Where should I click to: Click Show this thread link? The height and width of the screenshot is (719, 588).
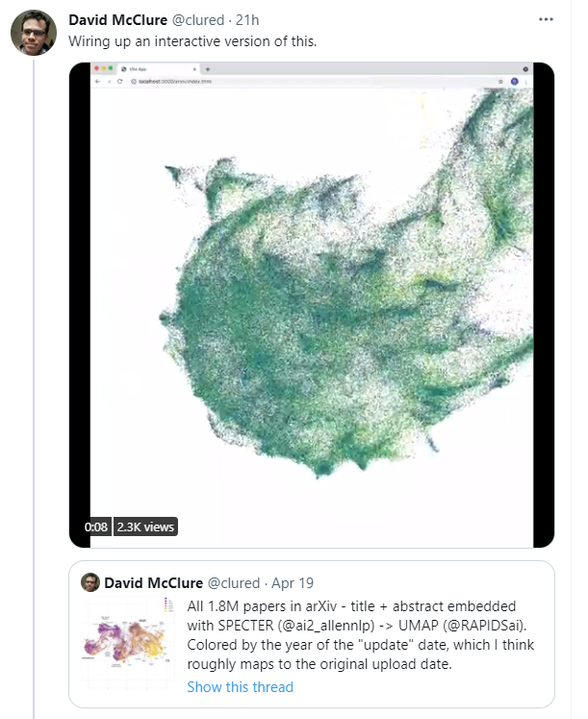click(240, 687)
